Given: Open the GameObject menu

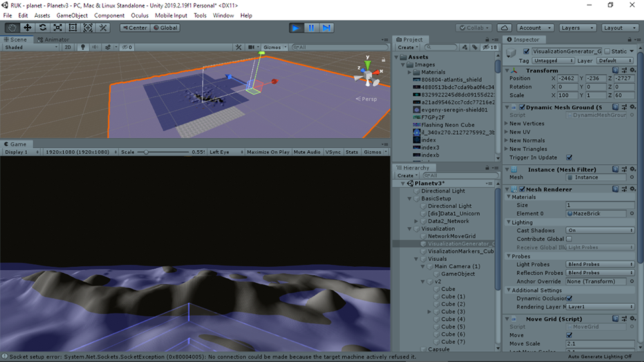Looking at the screenshot, I should coord(71,15).
